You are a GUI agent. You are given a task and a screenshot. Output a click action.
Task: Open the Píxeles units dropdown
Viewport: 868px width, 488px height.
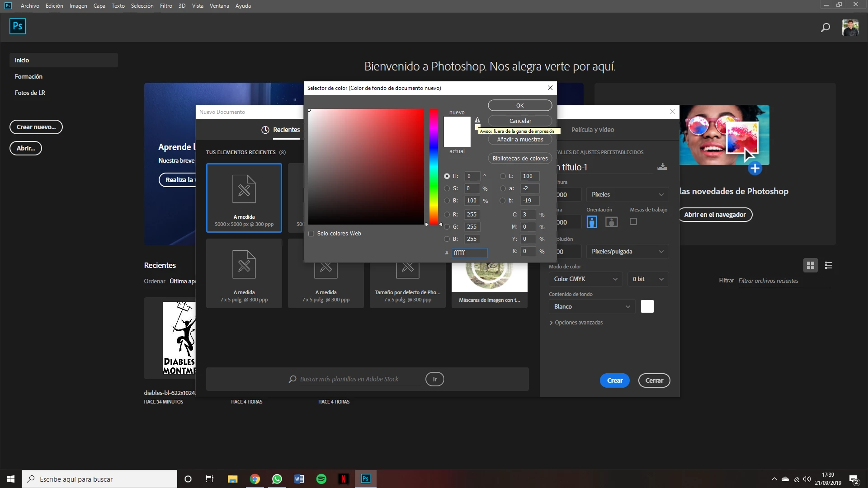(627, 195)
